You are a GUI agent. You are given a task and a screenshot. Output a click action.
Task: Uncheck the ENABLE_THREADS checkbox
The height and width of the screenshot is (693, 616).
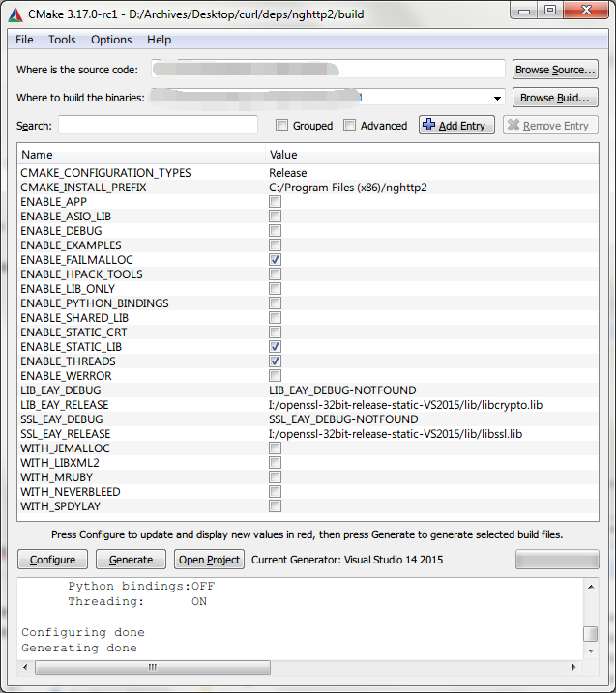click(x=275, y=361)
